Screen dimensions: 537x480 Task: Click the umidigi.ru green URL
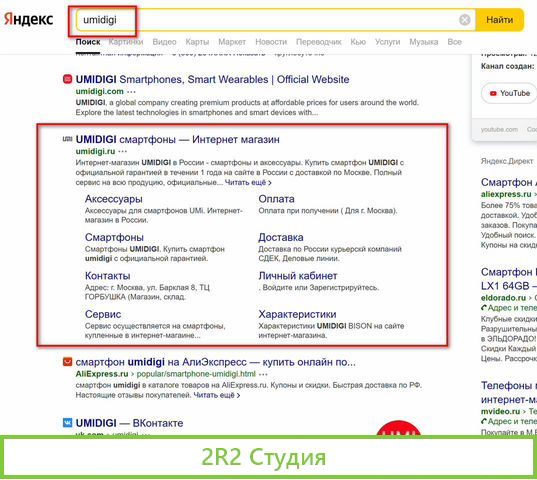95,151
